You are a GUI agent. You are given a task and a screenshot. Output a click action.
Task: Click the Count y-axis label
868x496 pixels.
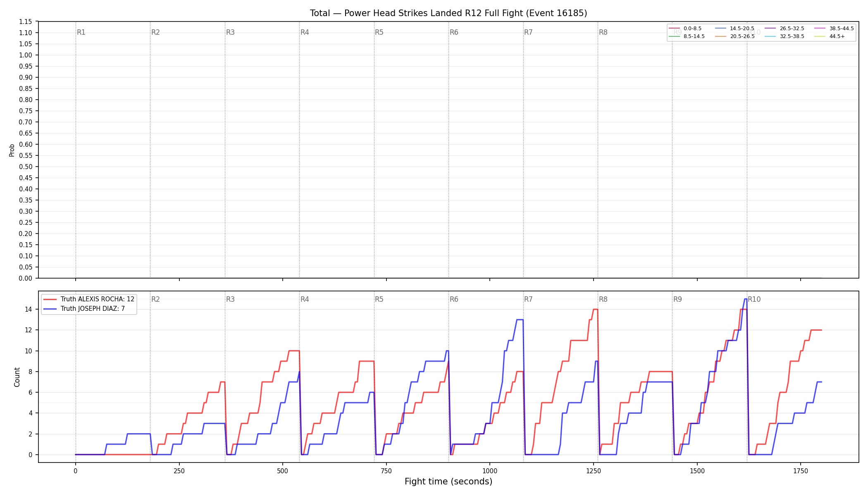tap(17, 377)
